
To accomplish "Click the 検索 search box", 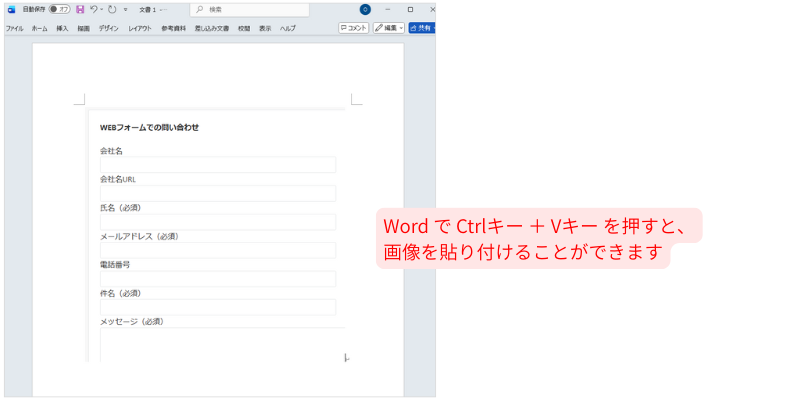I will pos(249,10).
